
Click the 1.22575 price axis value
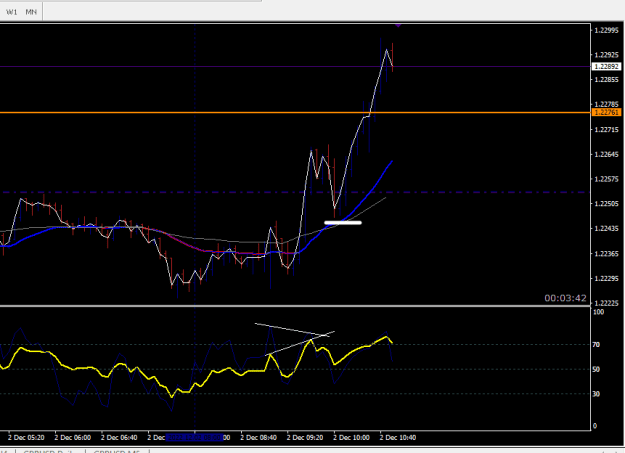(606, 179)
